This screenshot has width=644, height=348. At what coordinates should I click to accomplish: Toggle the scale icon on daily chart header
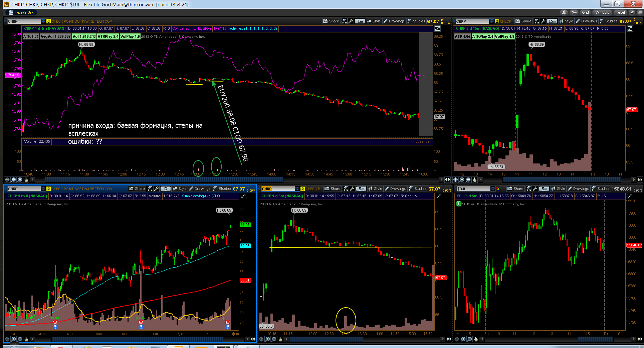243,196
